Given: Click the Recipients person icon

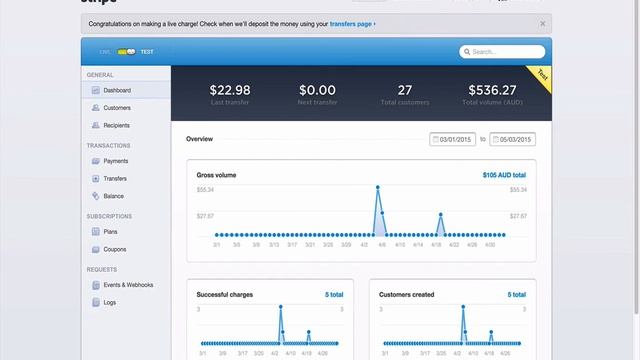Looking at the screenshot, I should 96,125.
